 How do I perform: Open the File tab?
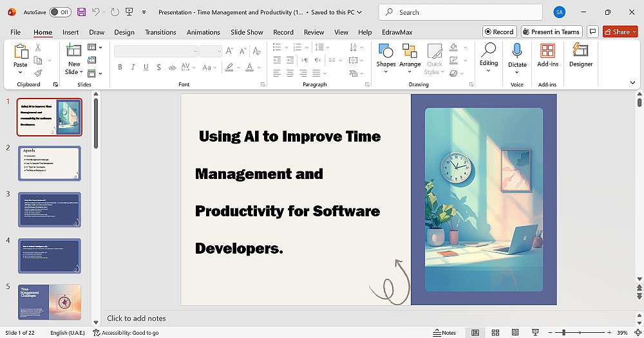[15, 32]
